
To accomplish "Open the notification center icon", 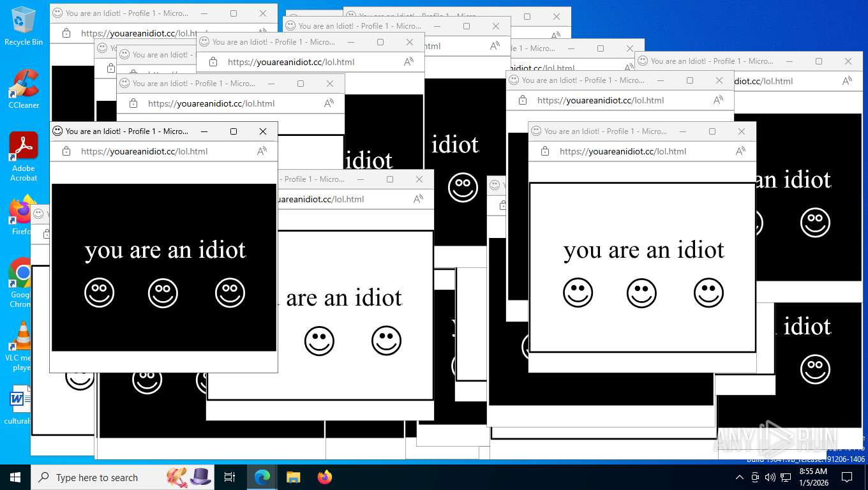I will point(847,477).
